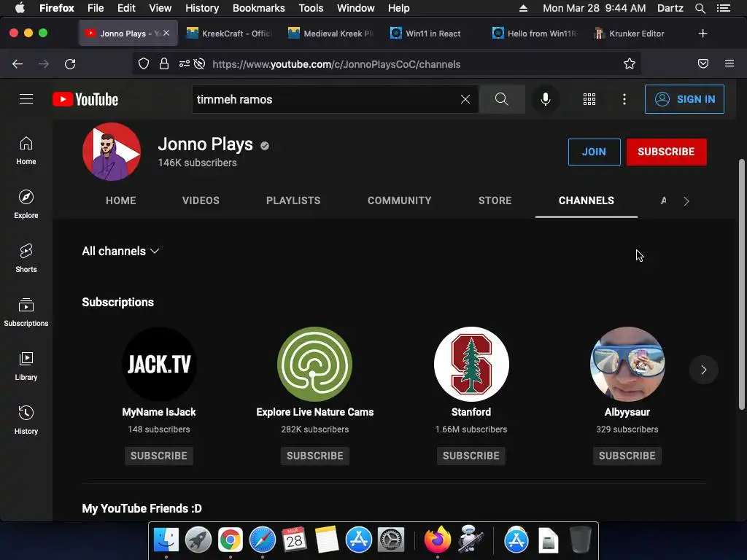Open Firefox application menu
747x560 pixels.
(x=729, y=63)
